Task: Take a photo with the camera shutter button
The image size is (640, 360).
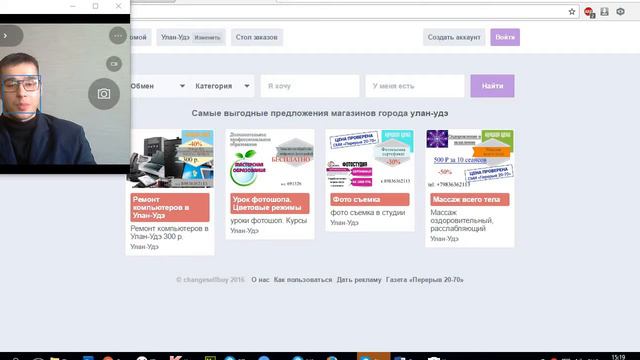Action: 104,94
